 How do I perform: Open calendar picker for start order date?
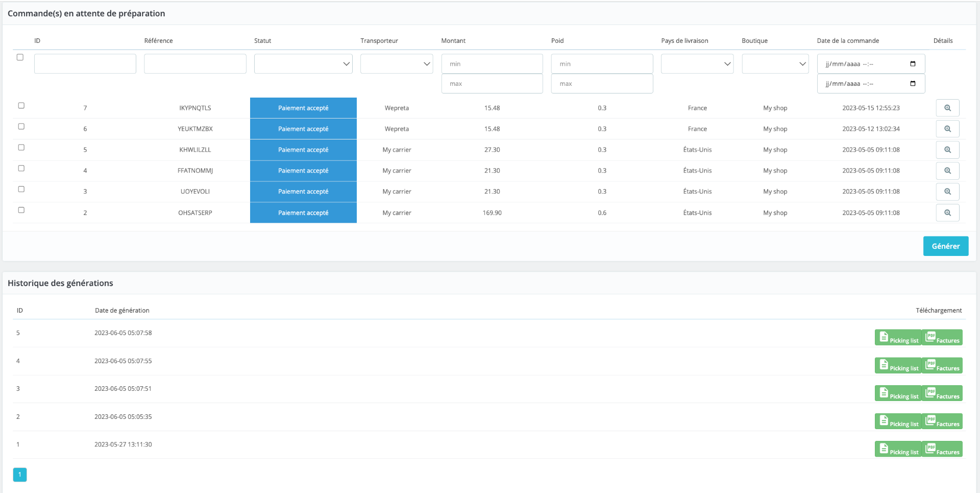pyautogui.click(x=913, y=64)
